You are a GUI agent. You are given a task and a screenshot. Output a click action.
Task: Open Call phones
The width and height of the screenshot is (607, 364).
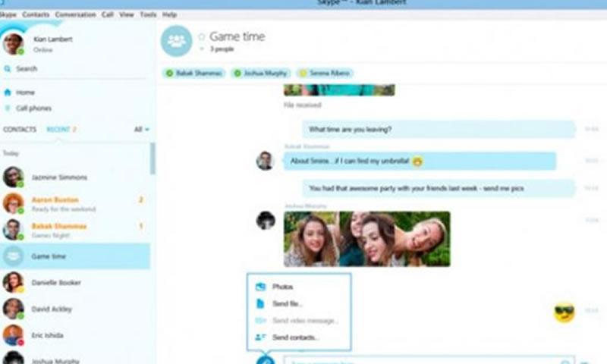33,108
